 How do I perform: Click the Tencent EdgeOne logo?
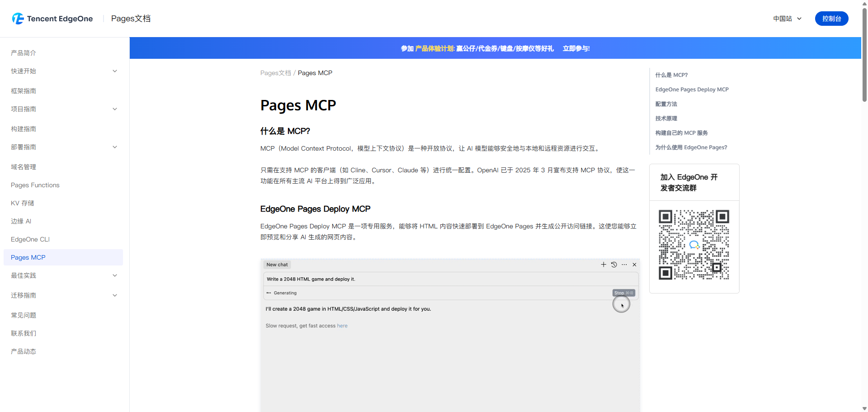pos(52,19)
